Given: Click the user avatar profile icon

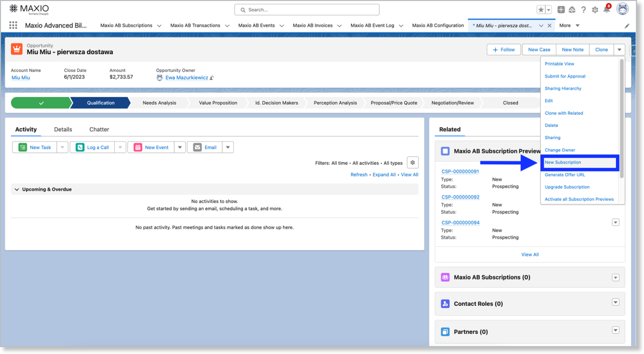Looking at the screenshot, I should point(622,9).
